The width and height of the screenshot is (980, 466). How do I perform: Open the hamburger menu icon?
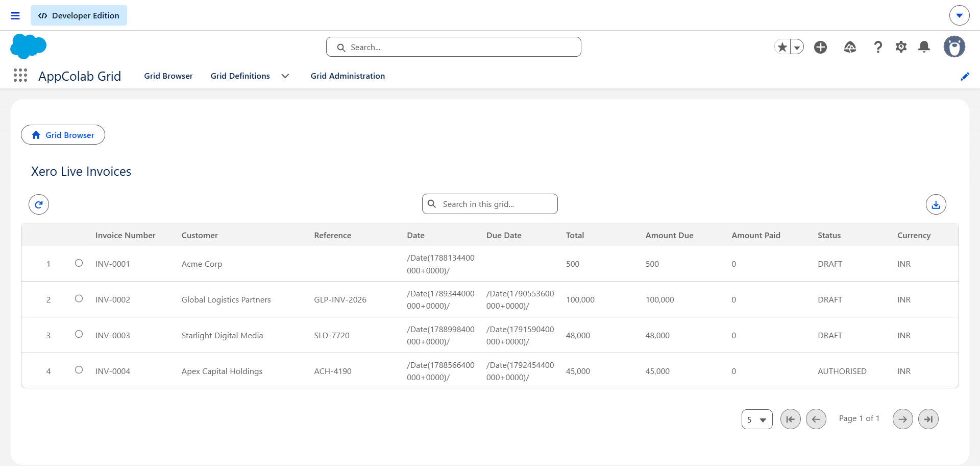point(15,16)
